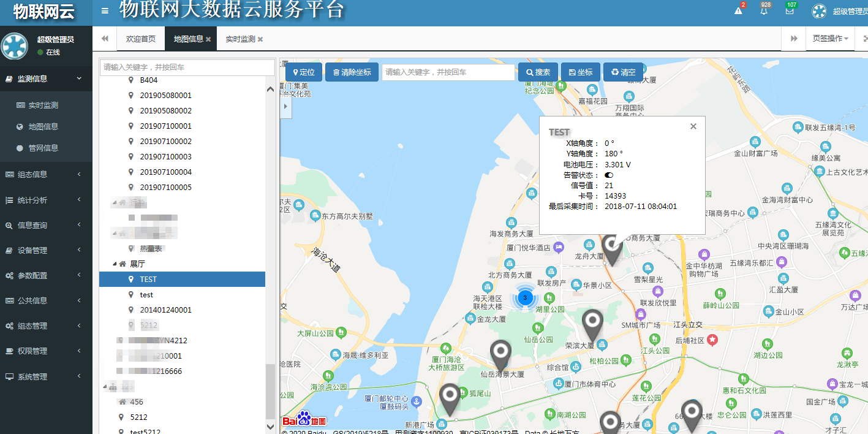Click the device pin near 狐尾山
The height and width of the screenshot is (434, 868).
coord(450,400)
